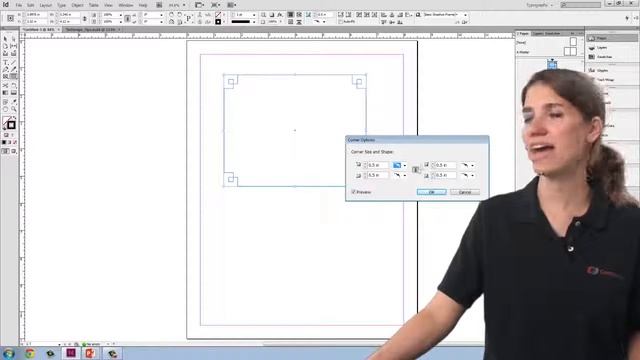
Task: Select the A-Master thumbnail in Pages panel
Action: click(570, 51)
